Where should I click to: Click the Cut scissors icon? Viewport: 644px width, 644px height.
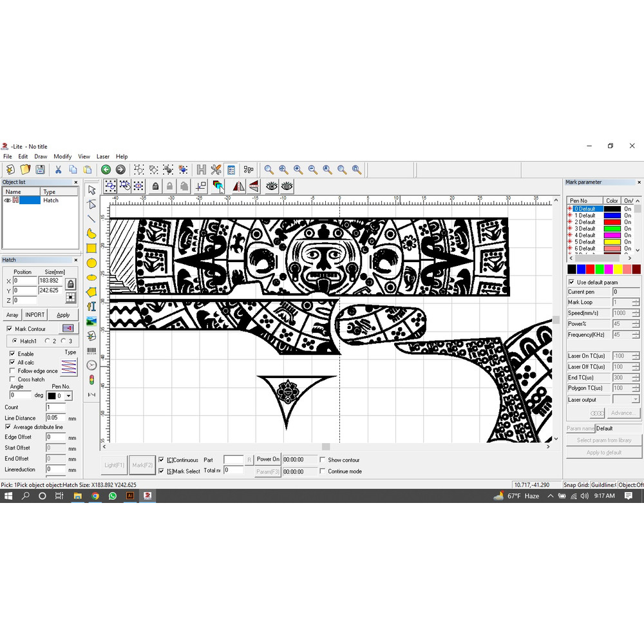58,170
